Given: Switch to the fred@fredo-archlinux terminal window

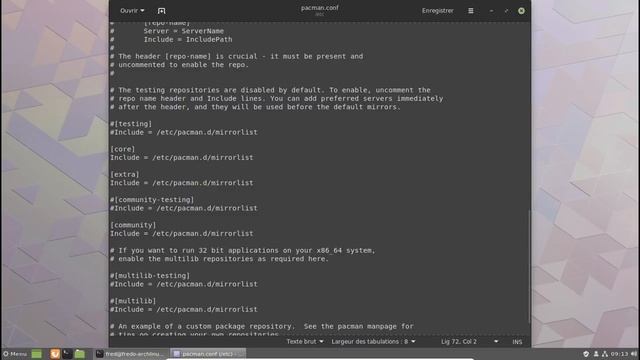Looking at the screenshot, I should pos(131,354).
